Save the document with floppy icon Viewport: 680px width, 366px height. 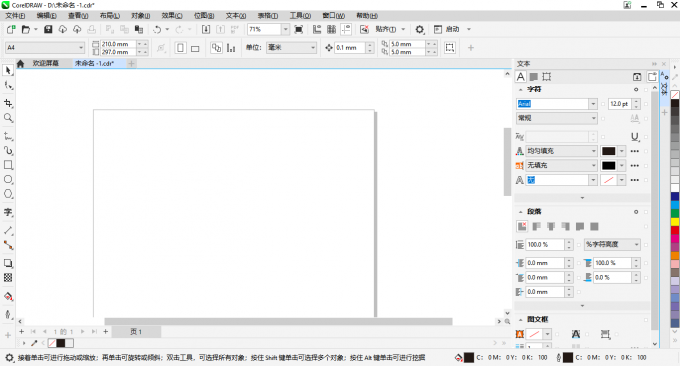pos(48,29)
